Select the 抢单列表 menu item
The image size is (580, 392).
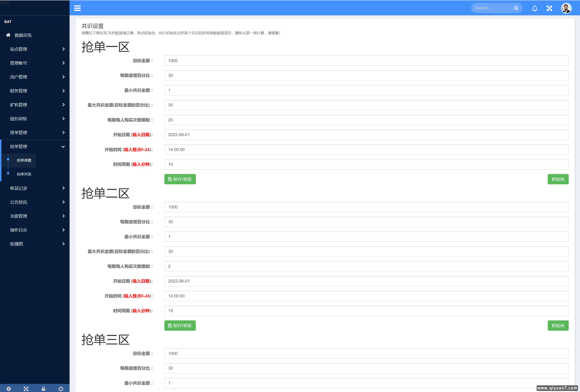pos(24,174)
